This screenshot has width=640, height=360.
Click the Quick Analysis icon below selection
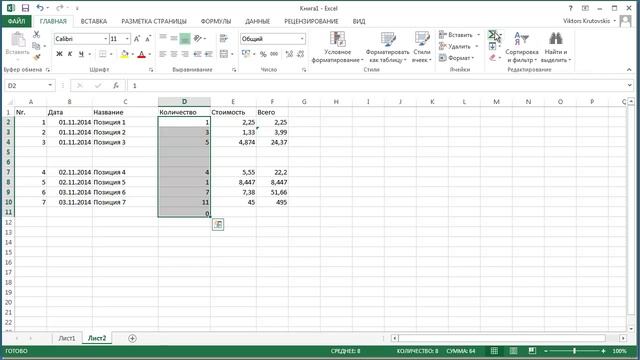(x=218, y=224)
